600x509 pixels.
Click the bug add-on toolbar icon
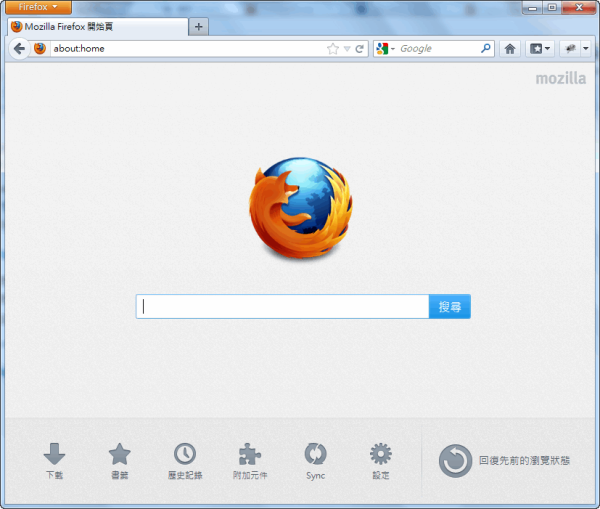point(570,49)
